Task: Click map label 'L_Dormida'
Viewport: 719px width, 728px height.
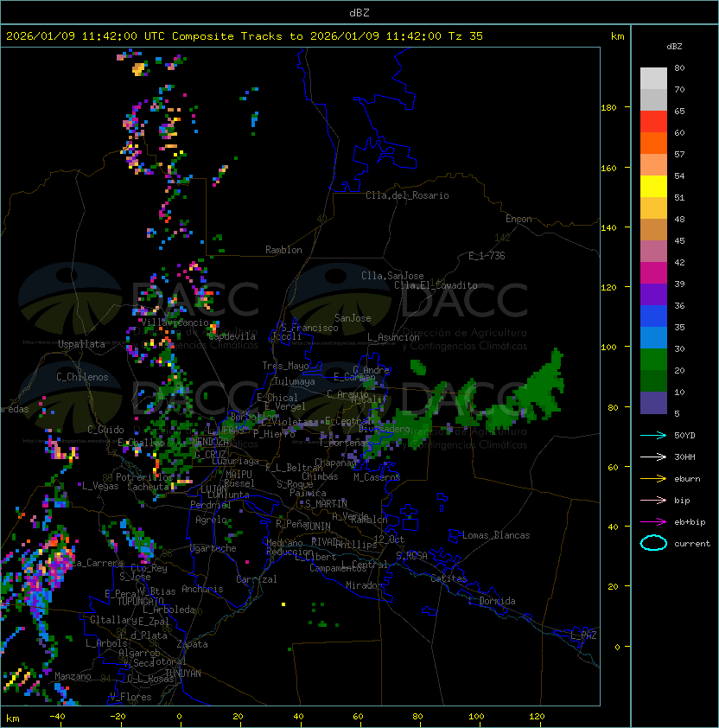Action: [x=492, y=601]
